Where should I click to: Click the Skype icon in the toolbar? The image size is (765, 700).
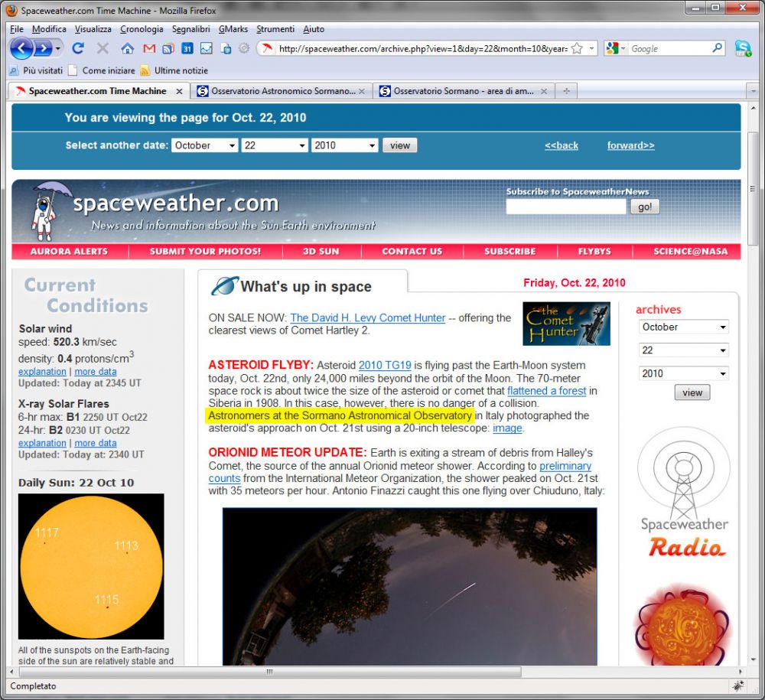tap(743, 49)
